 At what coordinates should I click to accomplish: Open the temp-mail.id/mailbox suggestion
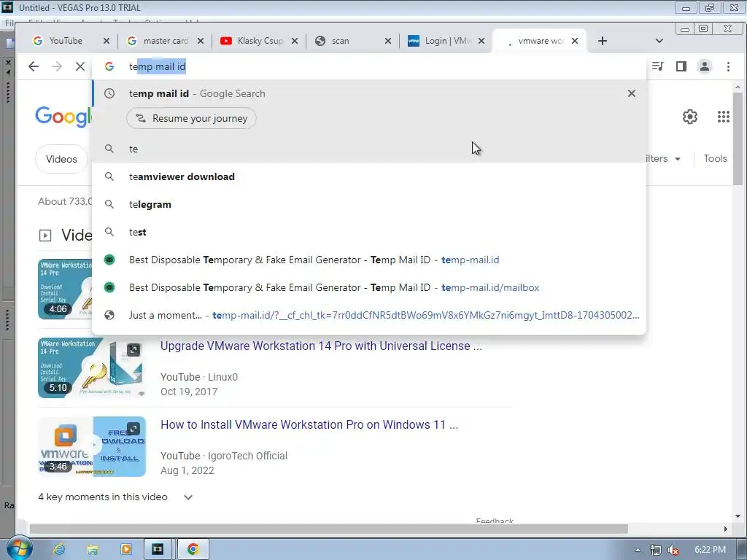(369, 287)
